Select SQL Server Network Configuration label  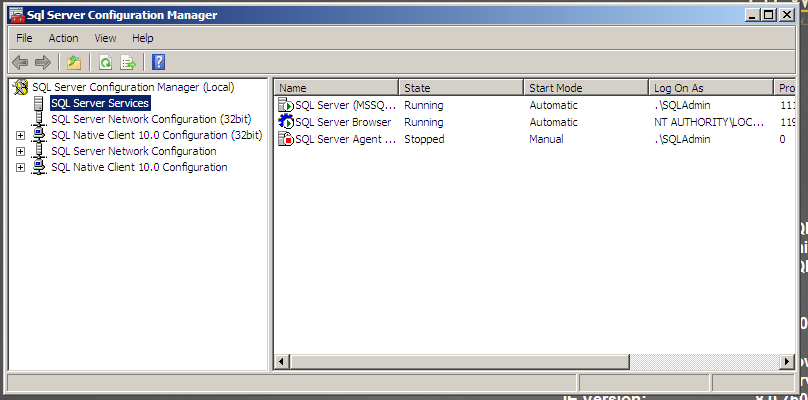(134, 151)
